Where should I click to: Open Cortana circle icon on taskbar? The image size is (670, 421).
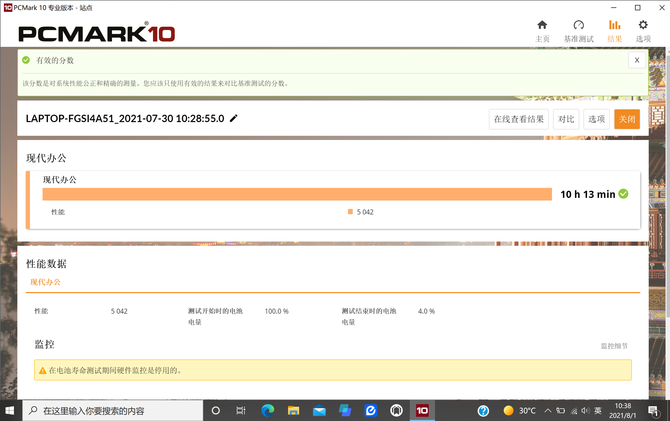[x=216, y=411]
